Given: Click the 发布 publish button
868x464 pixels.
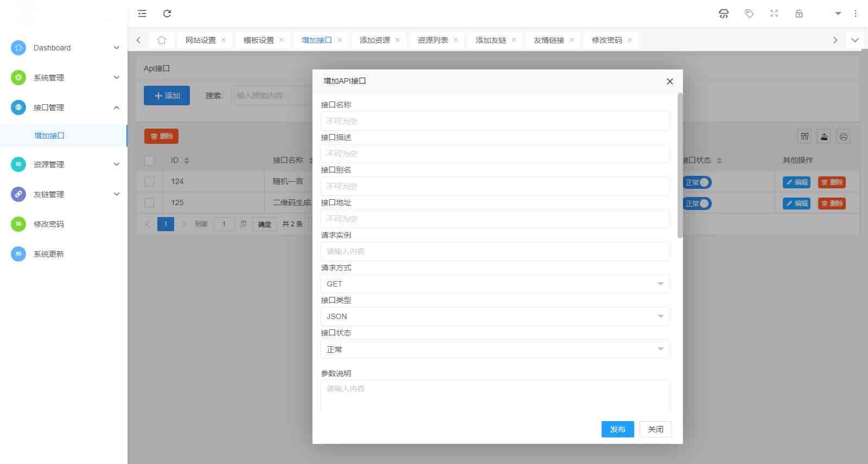Looking at the screenshot, I should [617, 429].
